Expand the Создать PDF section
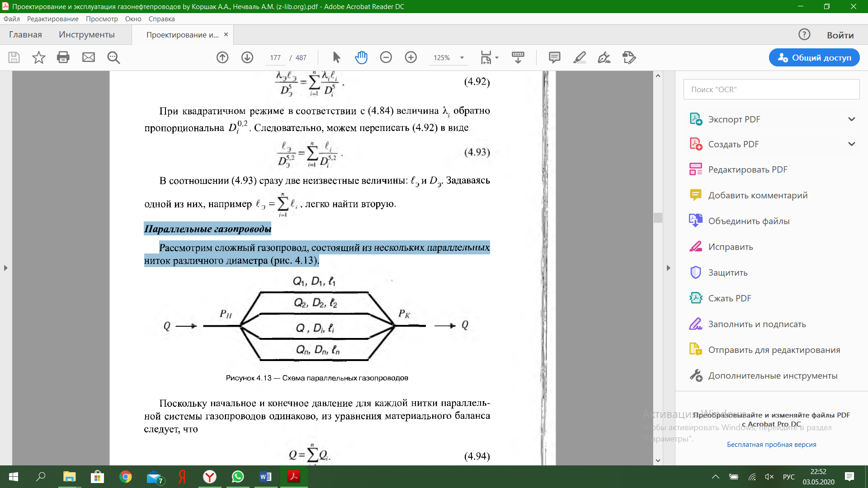868x488 pixels. [852, 144]
